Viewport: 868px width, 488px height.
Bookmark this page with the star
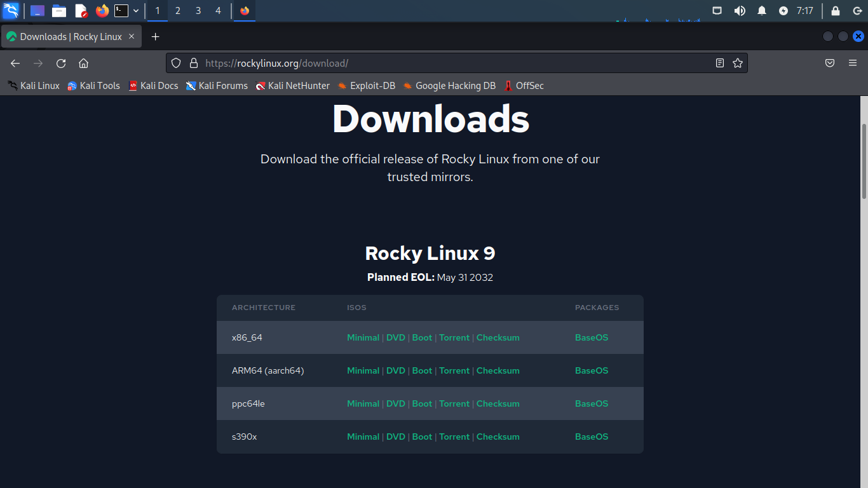coord(738,64)
